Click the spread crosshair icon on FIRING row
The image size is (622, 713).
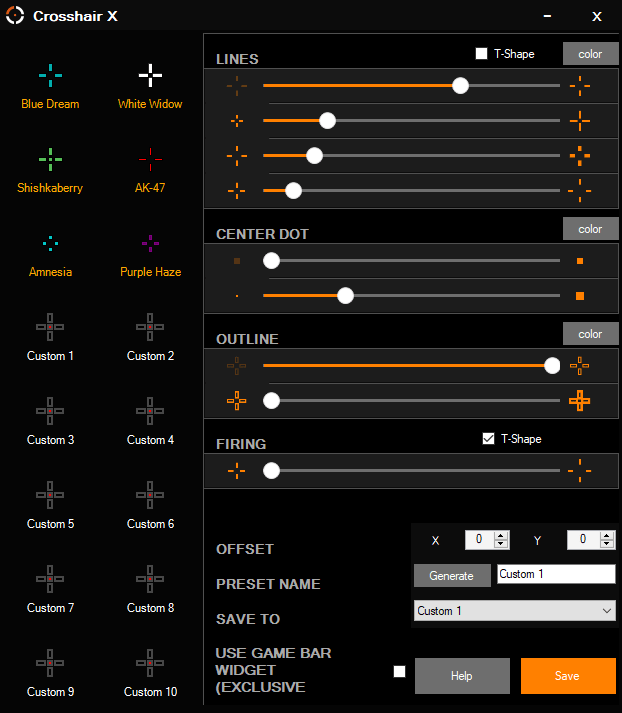click(580, 471)
